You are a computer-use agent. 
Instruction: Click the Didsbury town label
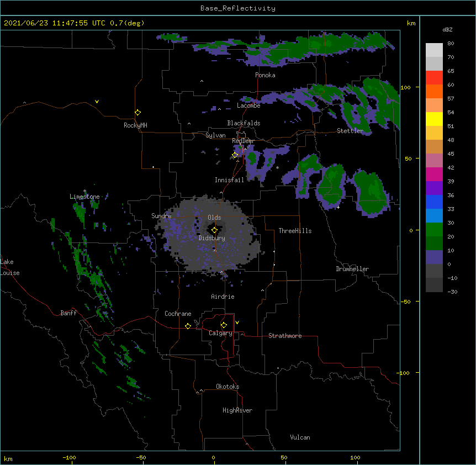point(211,238)
